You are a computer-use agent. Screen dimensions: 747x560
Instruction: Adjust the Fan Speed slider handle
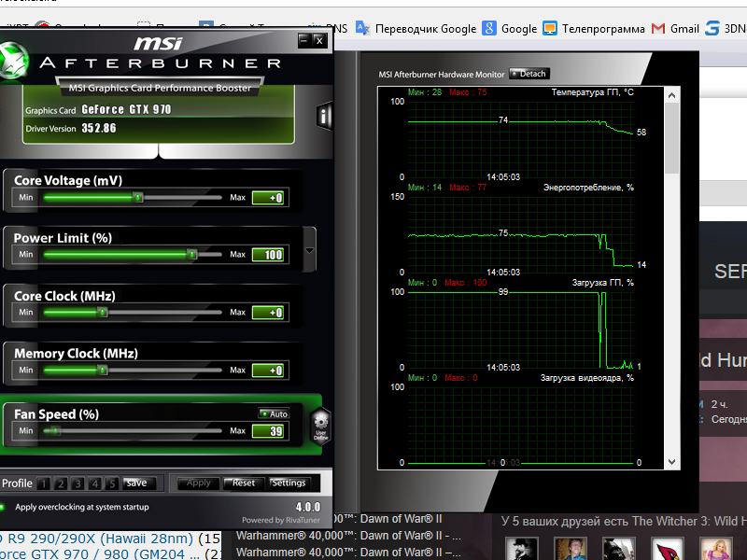pyautogui.click(x=56, y=431)
